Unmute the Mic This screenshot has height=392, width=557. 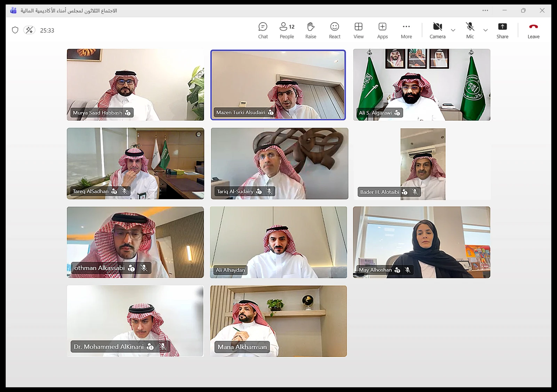470,31
